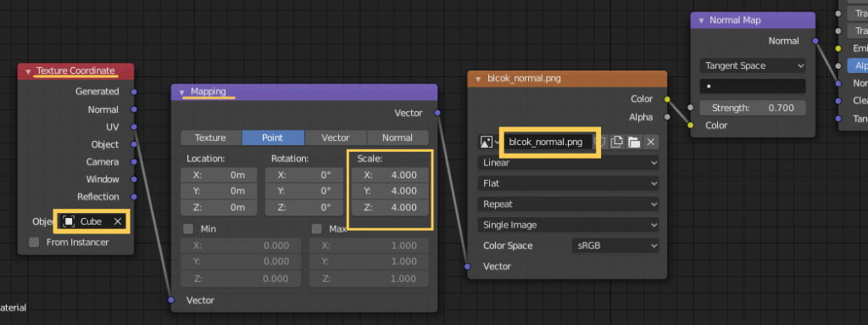Click the Image Texture Alpha output socket
Screen dimensions: 868x325
click(667, 117)
